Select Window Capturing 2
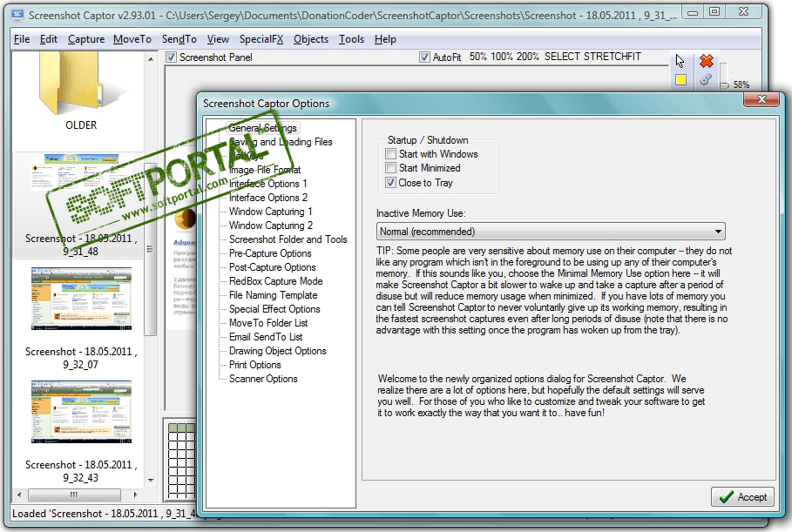792x532 pixels. (271, 226)
